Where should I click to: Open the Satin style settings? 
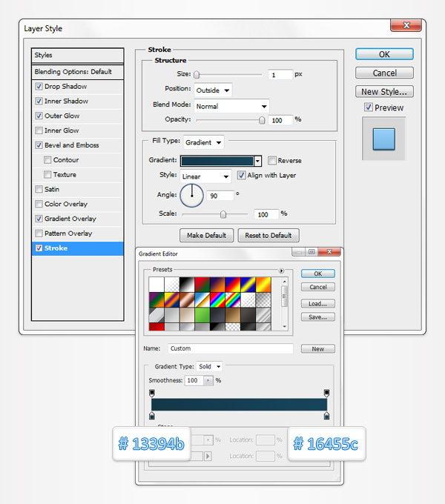click(52, 189)
